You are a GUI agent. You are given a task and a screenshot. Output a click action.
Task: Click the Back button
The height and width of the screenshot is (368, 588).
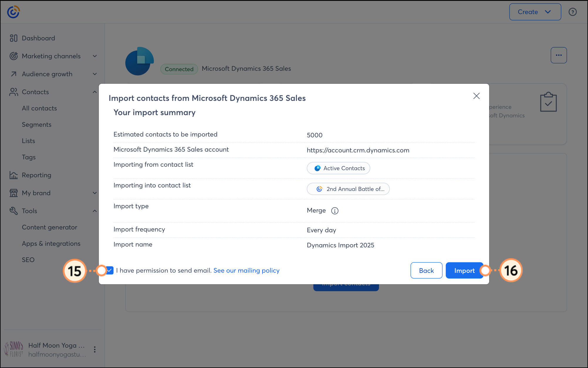click(x=426, y=270)
